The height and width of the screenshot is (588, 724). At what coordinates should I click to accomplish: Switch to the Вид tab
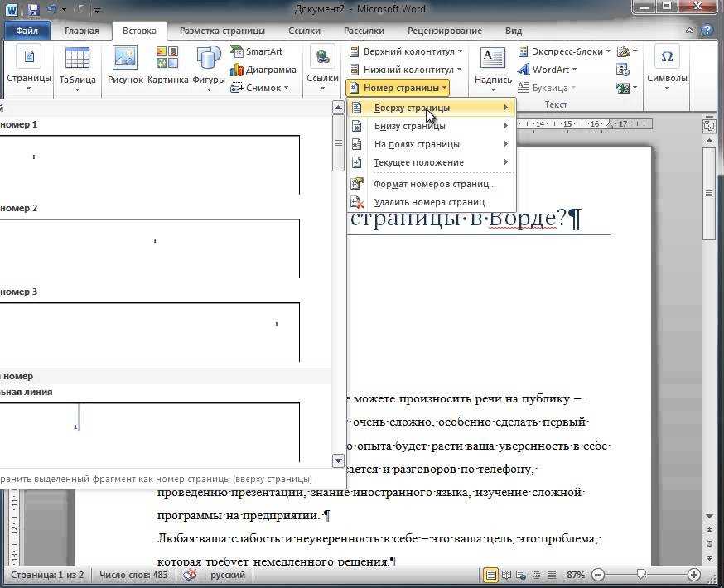tap(514, 31)
